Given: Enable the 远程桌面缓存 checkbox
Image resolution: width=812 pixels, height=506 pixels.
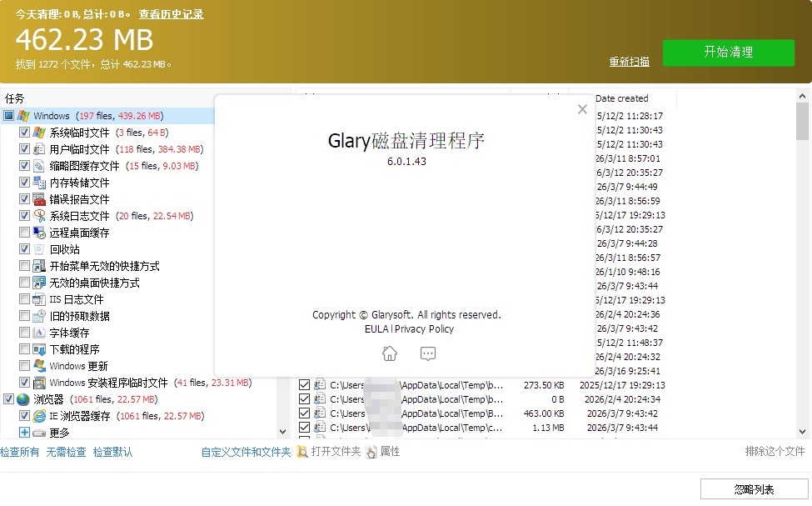Looking at the screenshot, I should (x=24, y=233).
